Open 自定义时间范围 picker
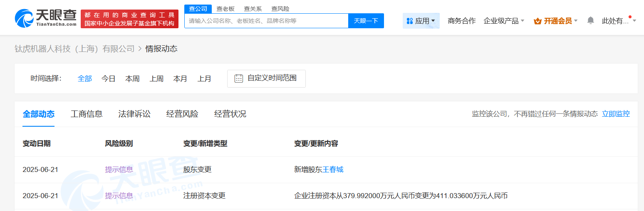This screenshot has width=644, height=211. 266,79
